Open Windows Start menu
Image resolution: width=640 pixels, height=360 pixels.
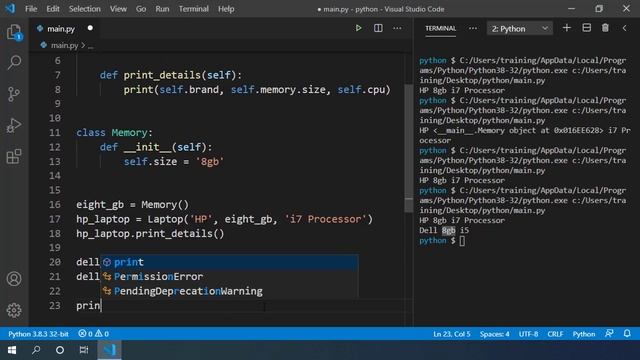12,350
